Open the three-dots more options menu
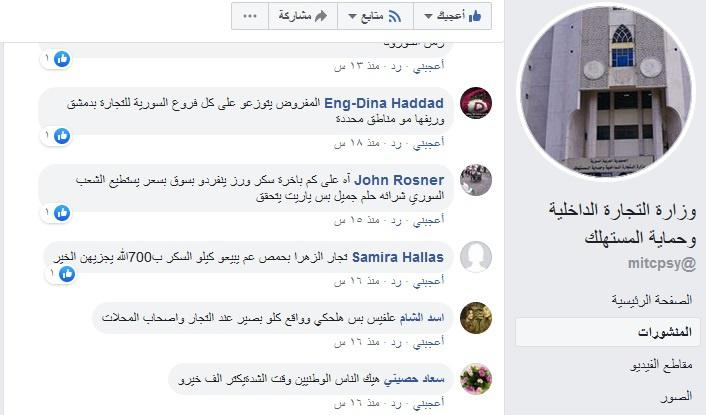 250,16
